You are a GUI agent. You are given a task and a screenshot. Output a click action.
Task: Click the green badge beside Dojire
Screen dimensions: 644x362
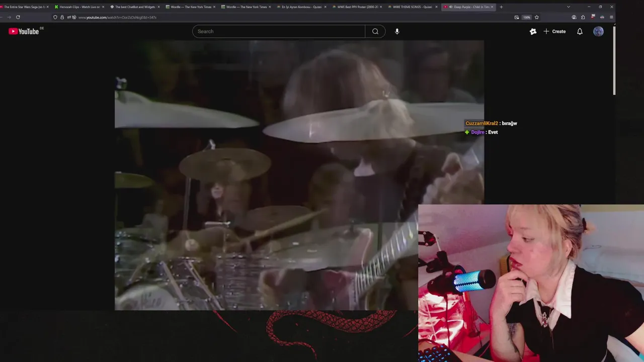tap(467, 132)
